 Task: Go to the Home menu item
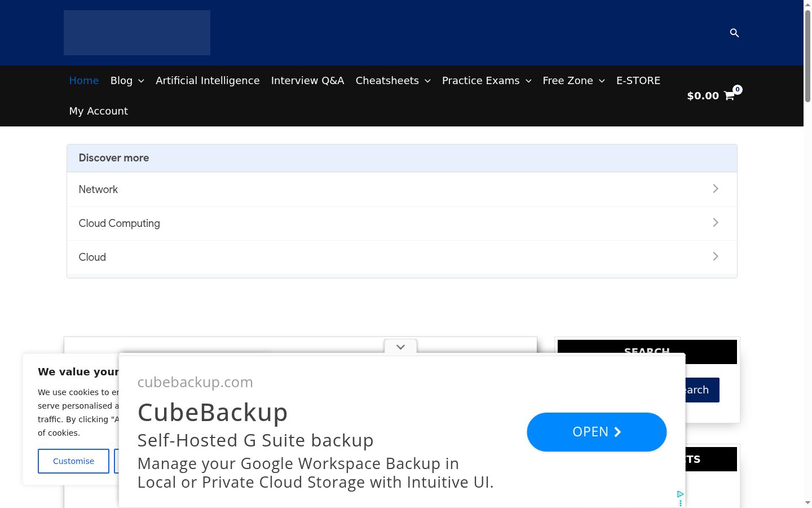[84, 81]
